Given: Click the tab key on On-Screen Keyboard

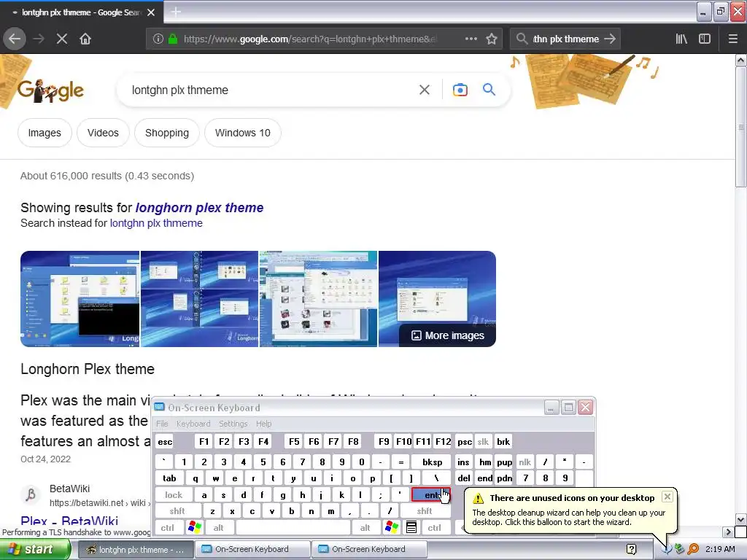Looking at the screenshot, I should click(169, 478).
